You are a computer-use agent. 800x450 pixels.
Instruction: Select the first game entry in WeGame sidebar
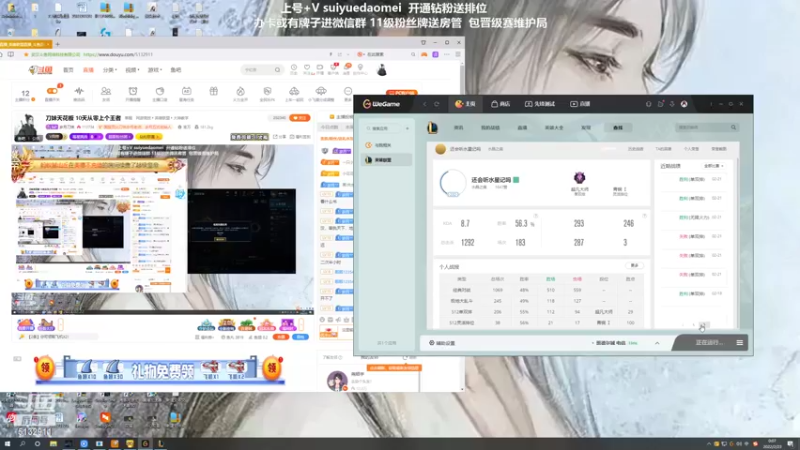click(386, 145)
